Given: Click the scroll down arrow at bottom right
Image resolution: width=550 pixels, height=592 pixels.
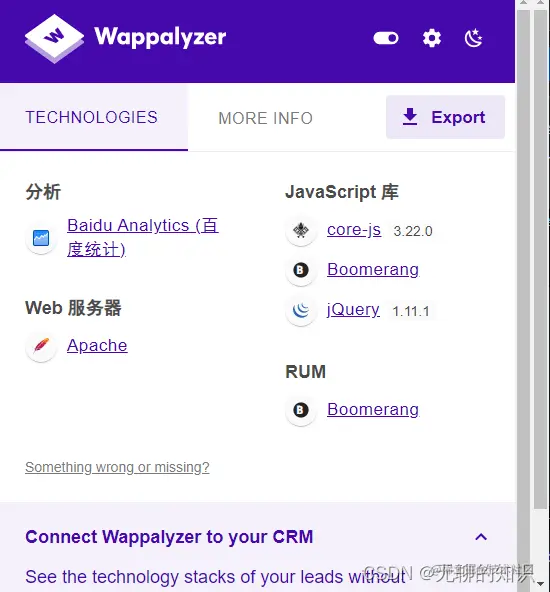Looking at the screenshot, I should tap(541, 584).
